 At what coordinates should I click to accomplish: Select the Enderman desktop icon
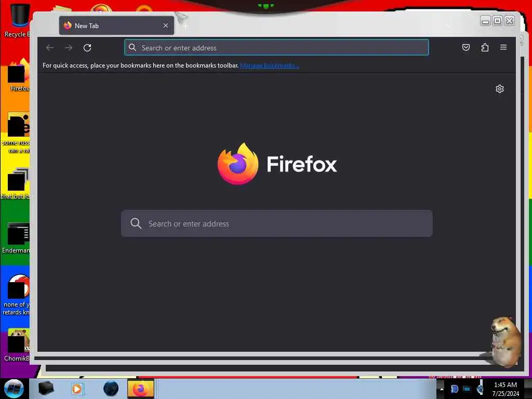tap(16, 238)
